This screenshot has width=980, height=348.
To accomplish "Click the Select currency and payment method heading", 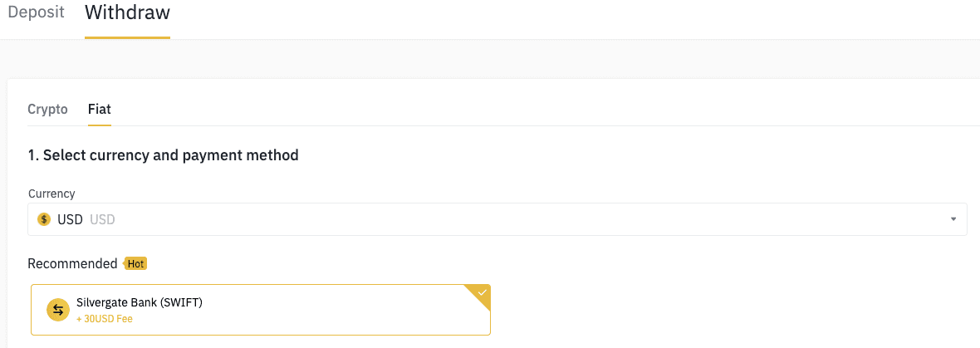I will click(163, 155).
